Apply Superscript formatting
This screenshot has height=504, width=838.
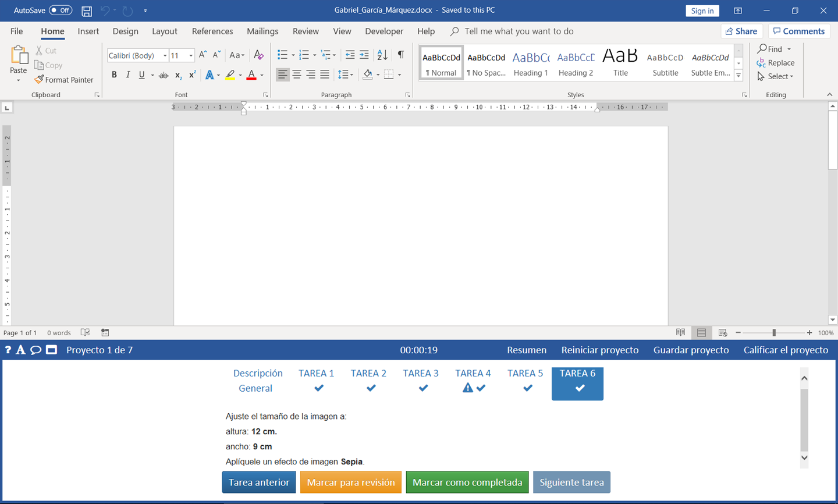coord(192,74)
